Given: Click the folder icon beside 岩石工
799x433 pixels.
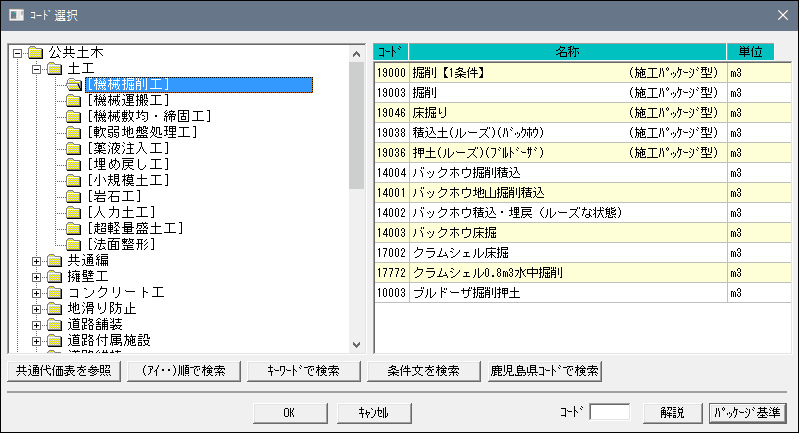Looking at the screenshot, I should pyautogui.click(x=73, y=196).
